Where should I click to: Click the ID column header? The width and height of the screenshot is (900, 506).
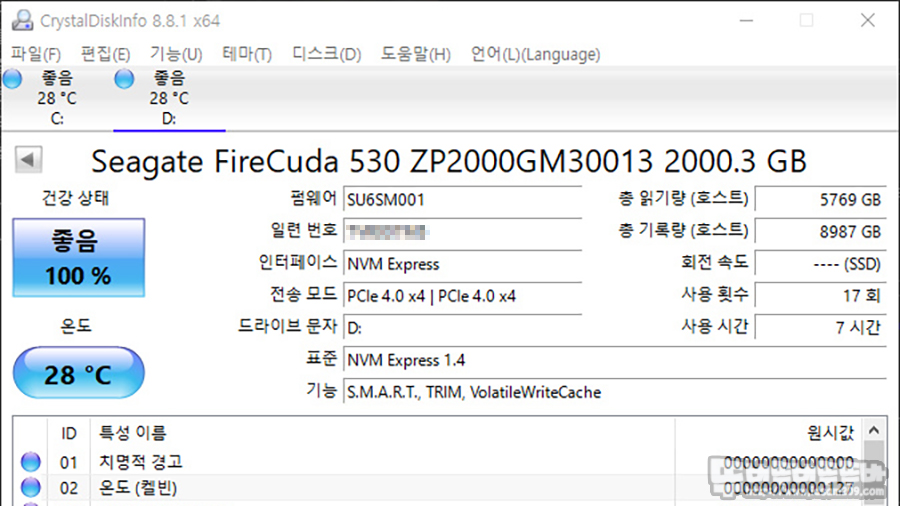coord(68,433)
